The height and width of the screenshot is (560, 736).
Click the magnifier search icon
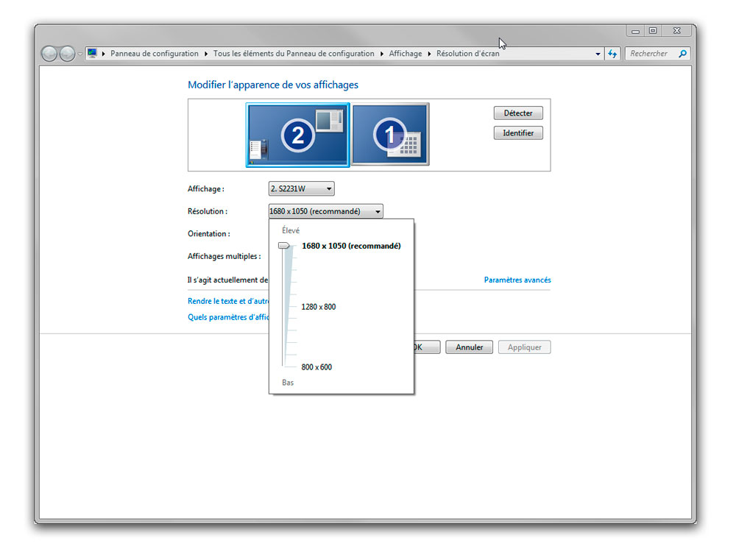pyautogui.click(x=682, y=54)
